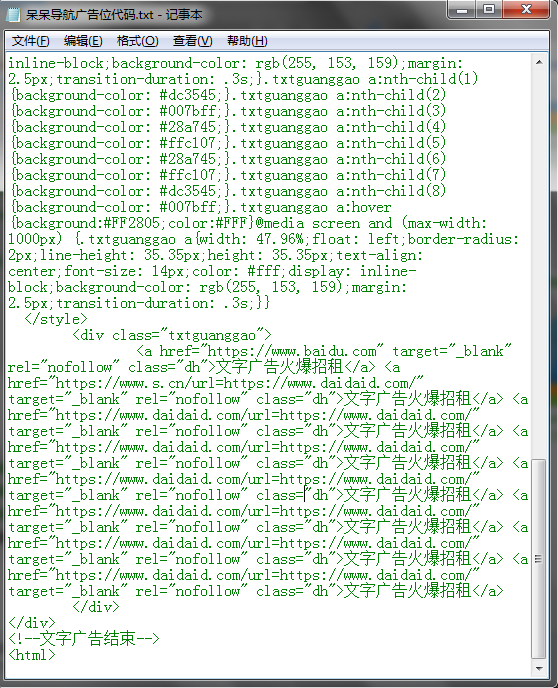Image resolution: width=558 pixels, height=688 pixels.
Task: Place cursor on the </style> line
Action: pyautogui.click(x=56, y=319)
